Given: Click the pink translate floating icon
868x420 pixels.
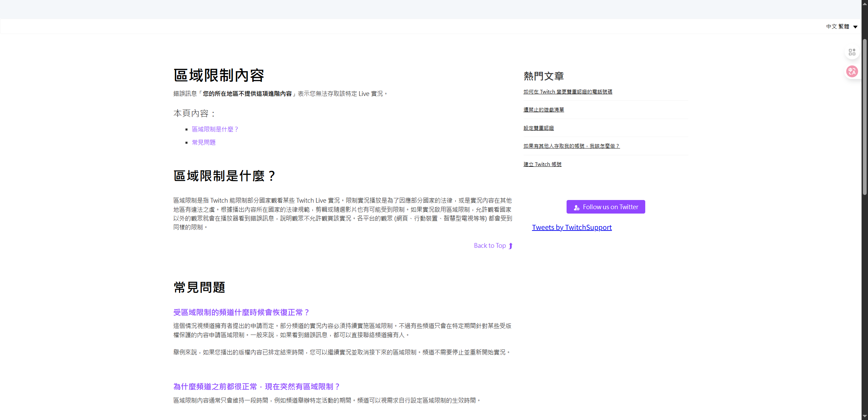Looking at the screenshot, I should tap(852, 72).
